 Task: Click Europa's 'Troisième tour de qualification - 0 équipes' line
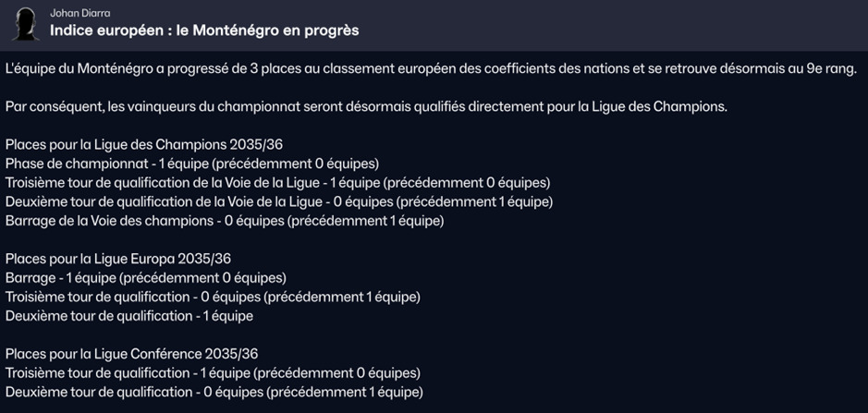coord(213,297)
